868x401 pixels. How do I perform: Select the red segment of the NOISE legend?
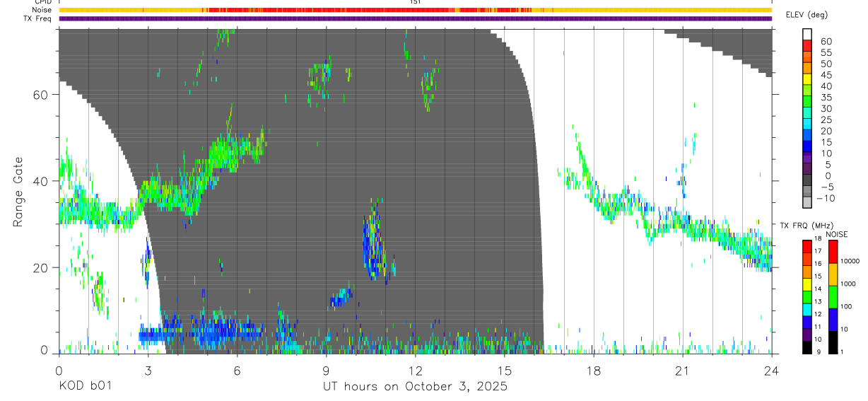833,251
